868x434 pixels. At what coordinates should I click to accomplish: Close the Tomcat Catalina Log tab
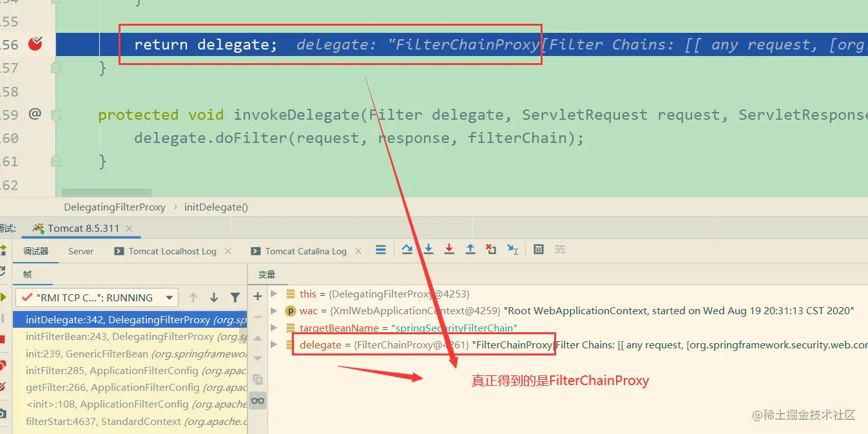click(358, 251)
